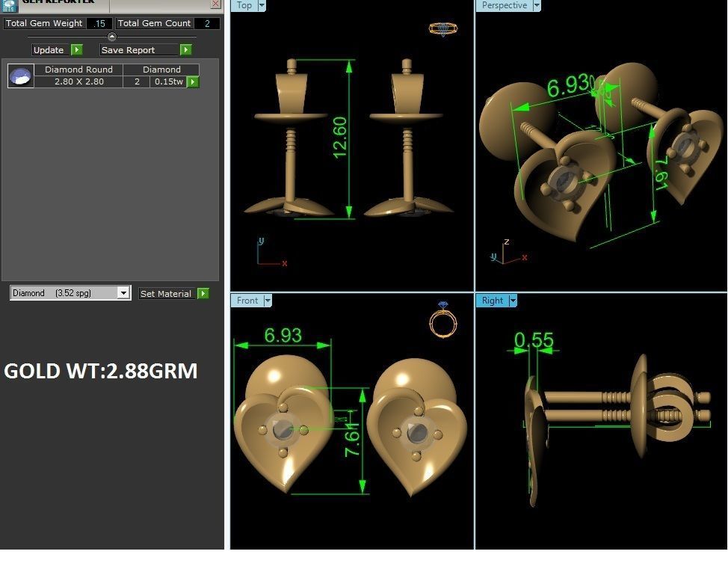The image size is (728, 572).
Task: Open the Perspective viewport dropdown arrow
Action: tap(537, 5)
